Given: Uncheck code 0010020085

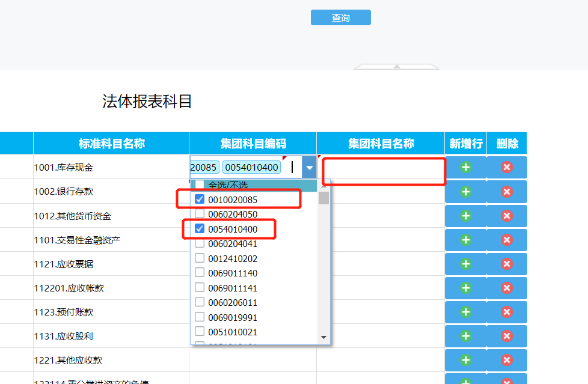Looking at the screenshot, I should pyautogui.click(x=200, y=199).
